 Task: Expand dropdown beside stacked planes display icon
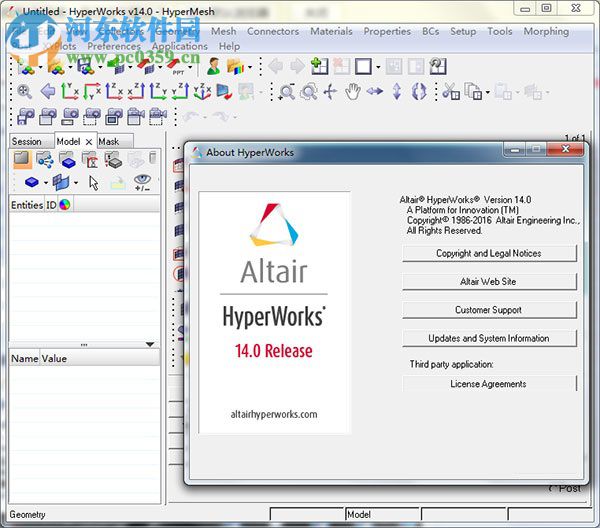point(76,183)
